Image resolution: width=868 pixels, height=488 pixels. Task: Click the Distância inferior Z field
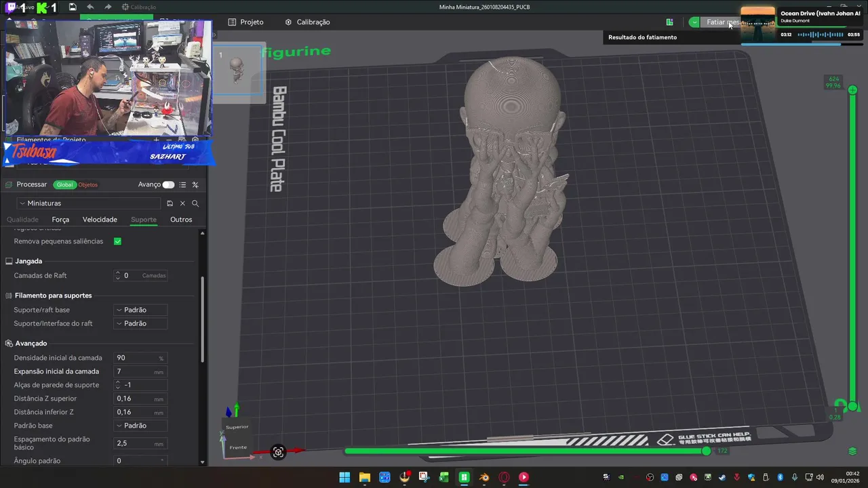(x=140, y=412)
